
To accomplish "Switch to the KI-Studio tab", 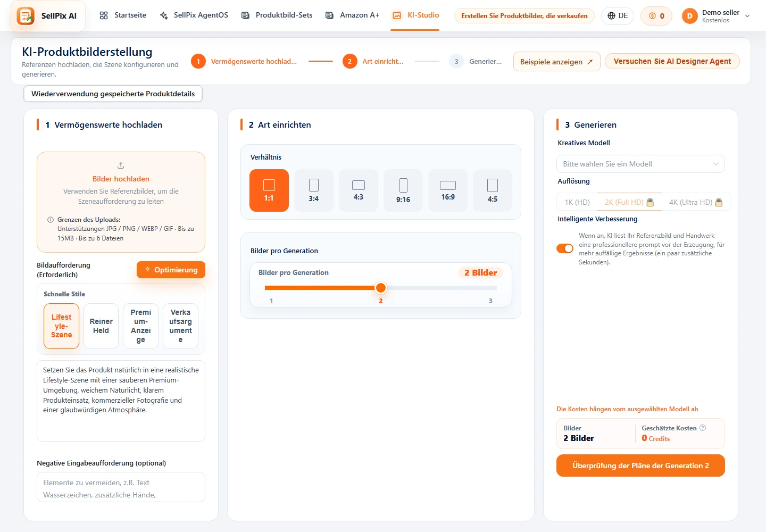I will [415, 15].
